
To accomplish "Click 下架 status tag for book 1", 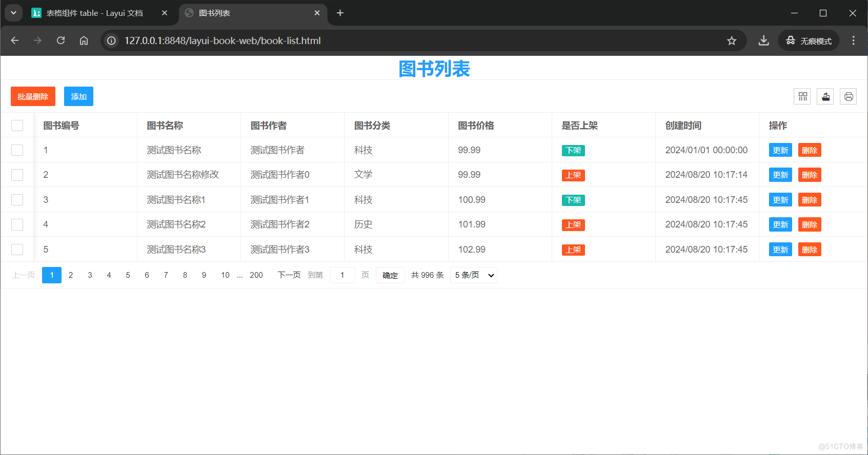I will pyautogui.click(x=573, y=150).
